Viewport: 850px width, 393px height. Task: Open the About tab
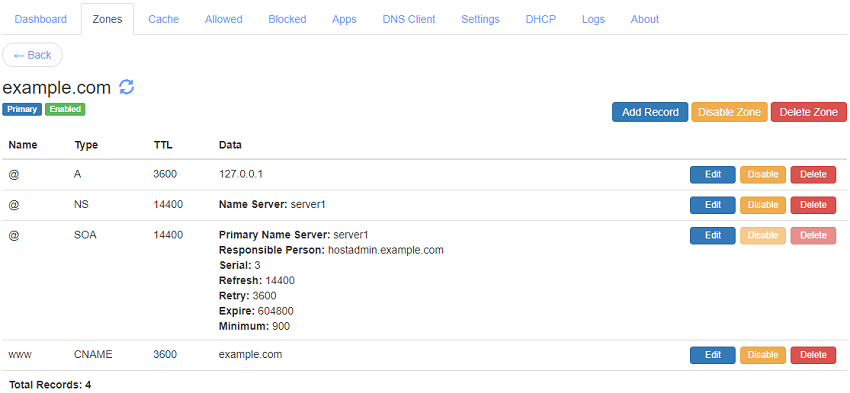[645, 19]
